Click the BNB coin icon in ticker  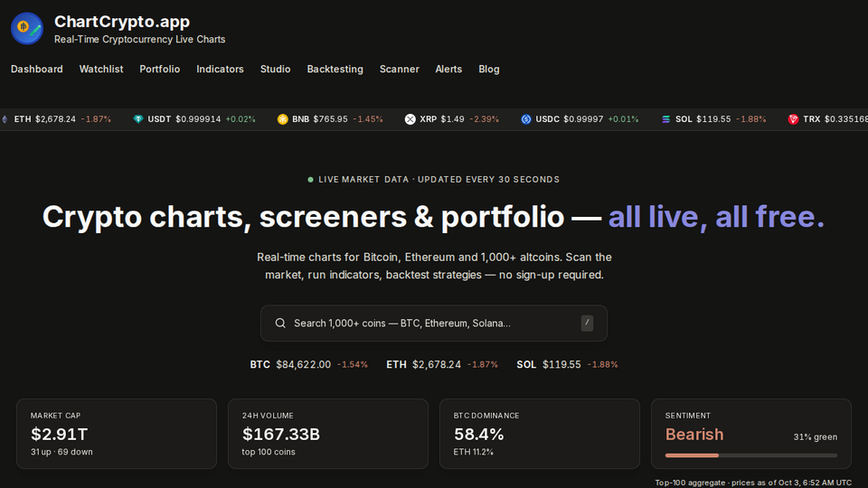(x=282, y=119)
